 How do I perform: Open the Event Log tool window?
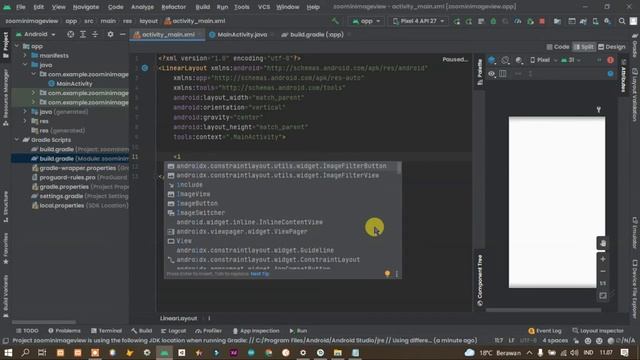point(544,331)
